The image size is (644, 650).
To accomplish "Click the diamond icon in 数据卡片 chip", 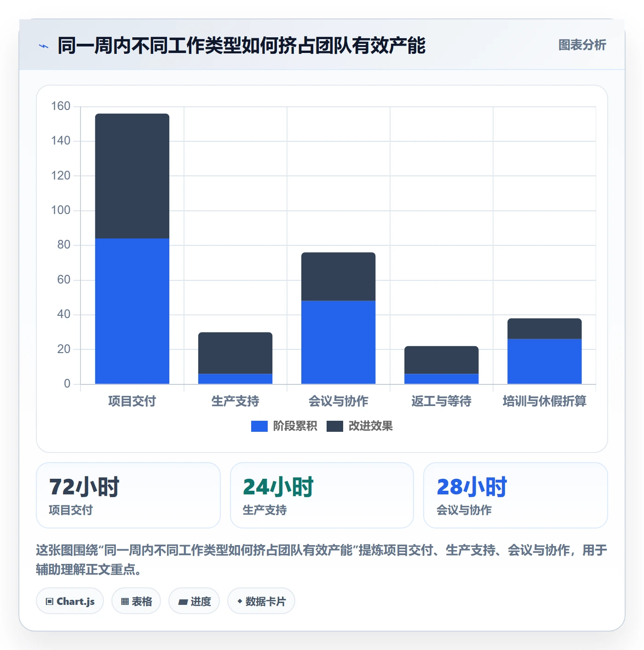I will pos(240,601).
